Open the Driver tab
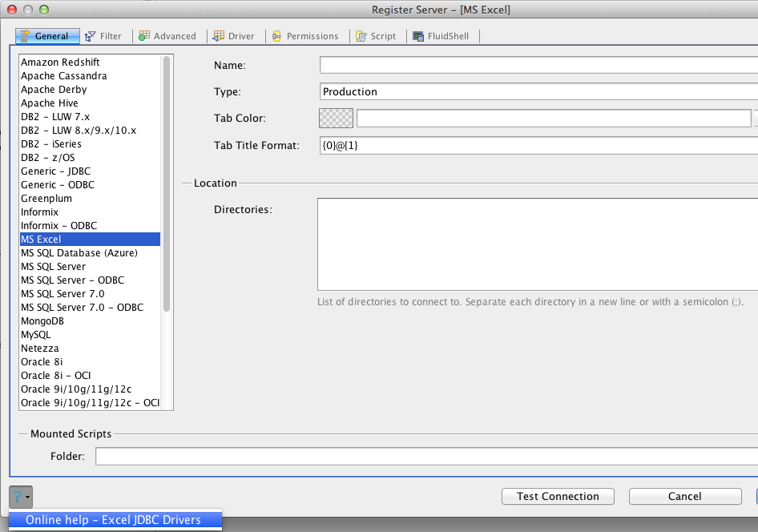Viewport: 758px width, 532px height. click(234, 36)
